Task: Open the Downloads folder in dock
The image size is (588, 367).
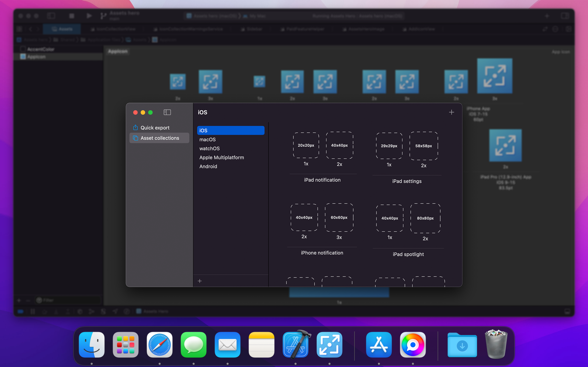Action: [x=462, y=345]
